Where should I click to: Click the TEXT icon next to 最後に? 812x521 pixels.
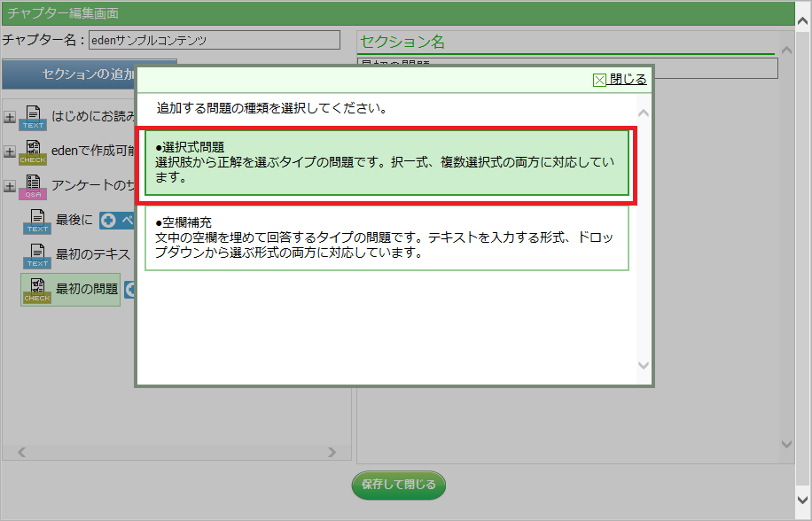pyautogui.click(x=37, y=221)
